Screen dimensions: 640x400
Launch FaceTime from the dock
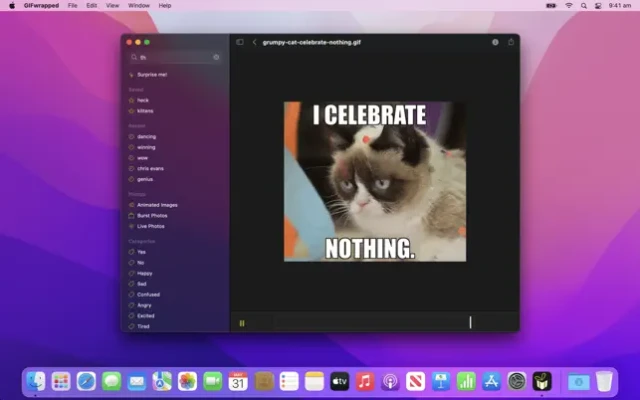[213, 382]
